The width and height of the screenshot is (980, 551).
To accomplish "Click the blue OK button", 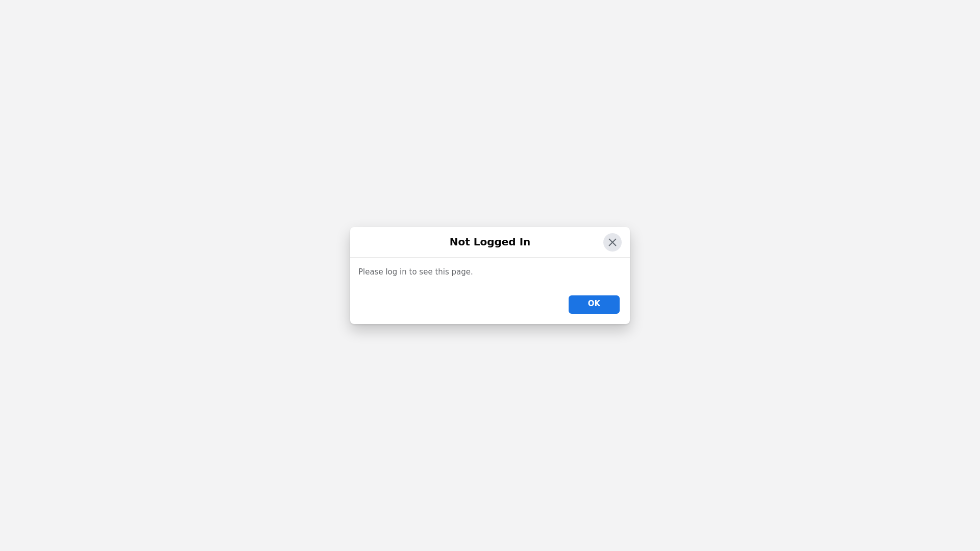I will [594, 304].
